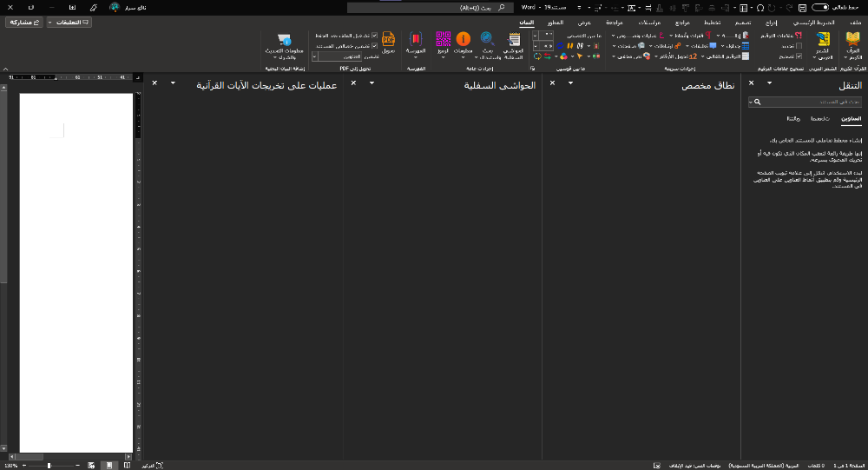868x470 pixels.
Task: Click the omega symbol icon in title bar
Action: 760,8
